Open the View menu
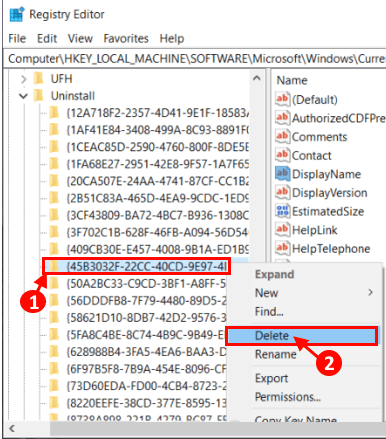This screenshot has height=439, width=386. (x=80, y=39)
